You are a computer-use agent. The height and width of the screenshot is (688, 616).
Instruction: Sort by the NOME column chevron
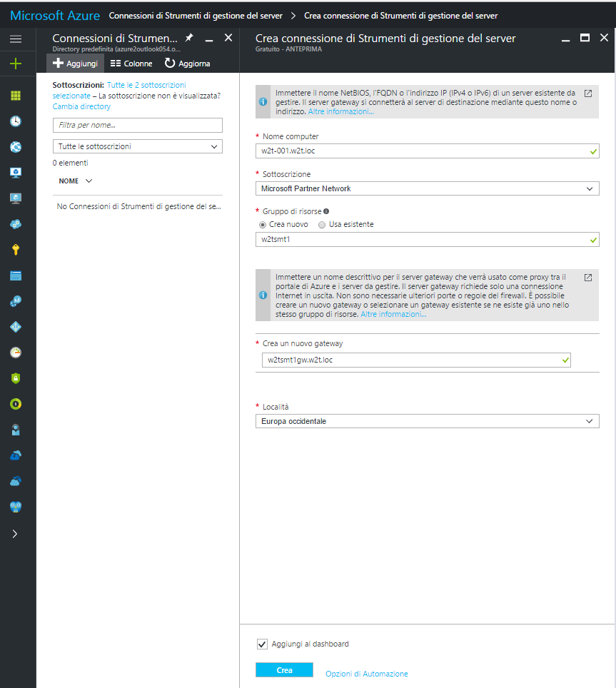click(x=89, y=181)
